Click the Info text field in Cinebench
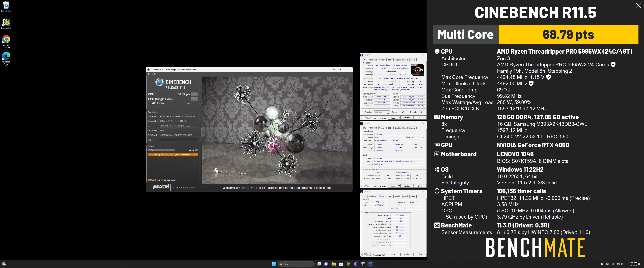Image resolution: width=644 pixels, height=268 pixels. (x=178, y=140)
